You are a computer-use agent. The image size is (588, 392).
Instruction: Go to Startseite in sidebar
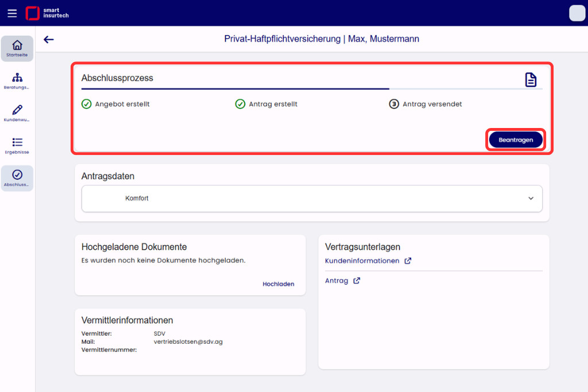tap(17, 49)
